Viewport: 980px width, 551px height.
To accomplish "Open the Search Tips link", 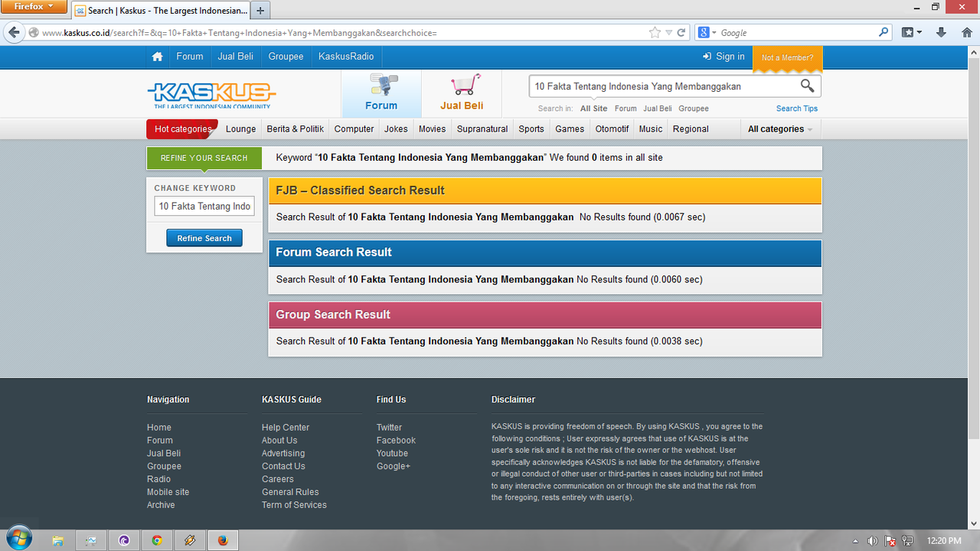I will [797, 109].
